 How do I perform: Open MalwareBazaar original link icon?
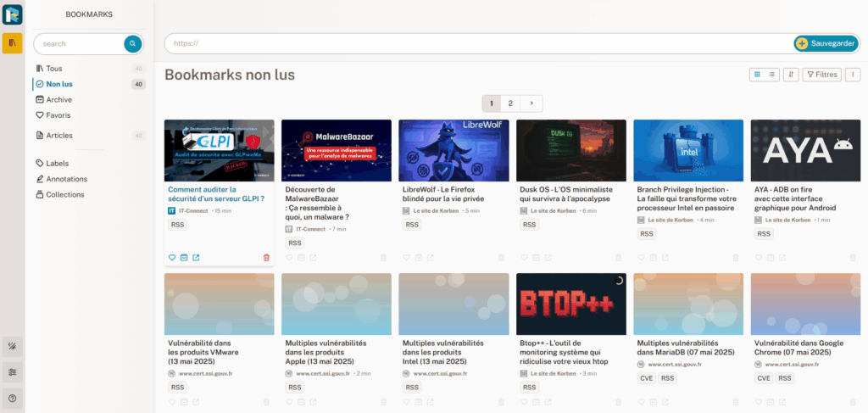point(314,258)
